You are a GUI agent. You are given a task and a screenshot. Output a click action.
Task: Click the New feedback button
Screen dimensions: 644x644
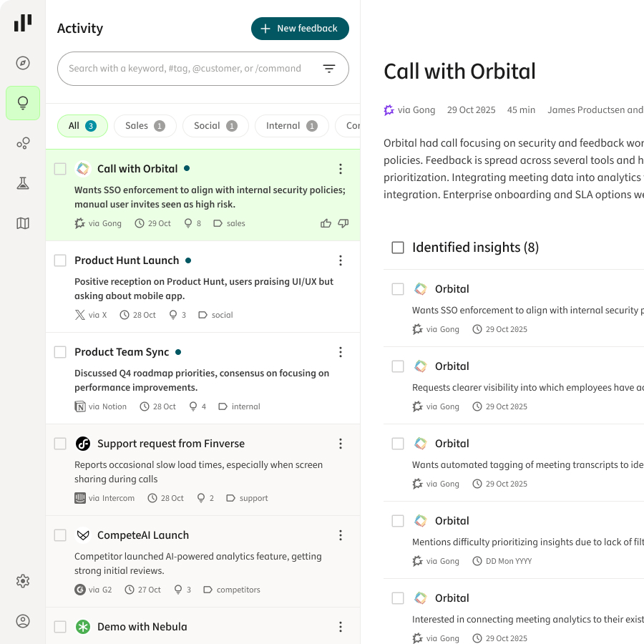click(x=300, y=29)
